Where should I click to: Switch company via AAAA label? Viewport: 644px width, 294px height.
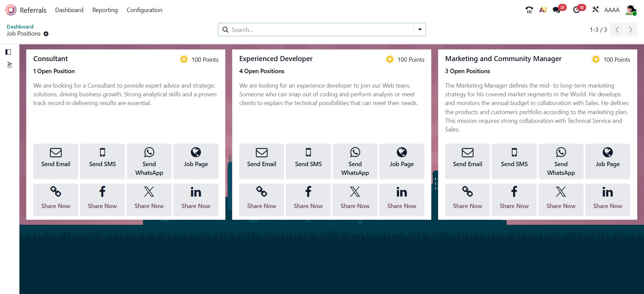(x=612, y=10)
